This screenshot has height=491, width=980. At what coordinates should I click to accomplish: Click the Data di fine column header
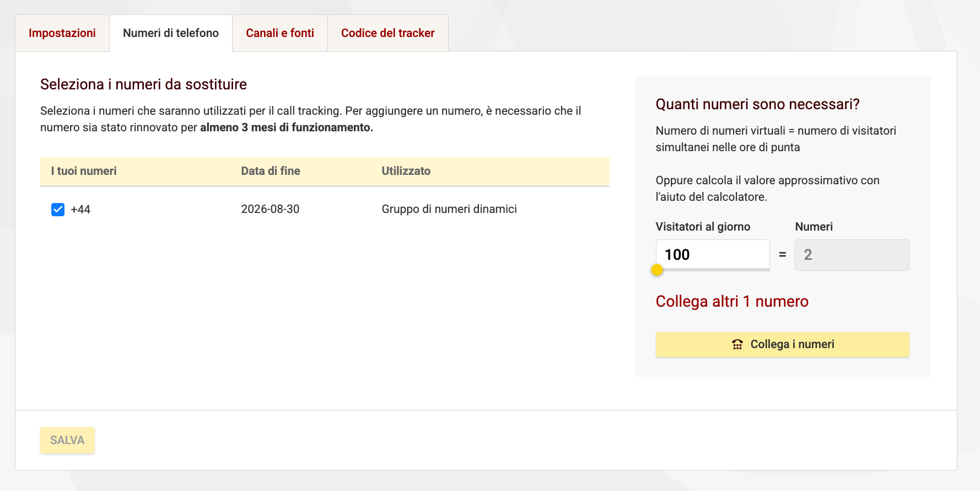(x=270, y=171)
